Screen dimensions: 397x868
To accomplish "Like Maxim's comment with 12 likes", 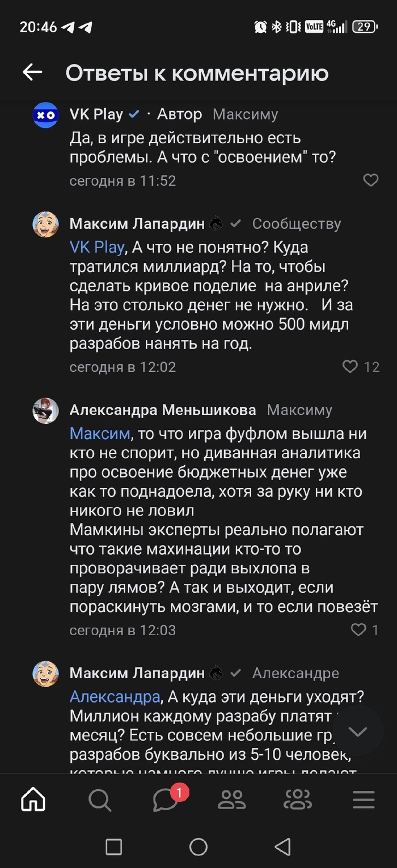I will point(350,367).
